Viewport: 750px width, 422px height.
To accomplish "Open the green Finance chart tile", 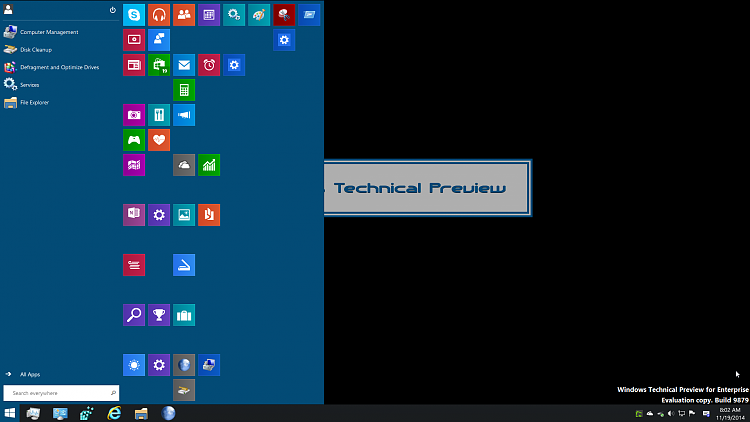I will 209,165.
